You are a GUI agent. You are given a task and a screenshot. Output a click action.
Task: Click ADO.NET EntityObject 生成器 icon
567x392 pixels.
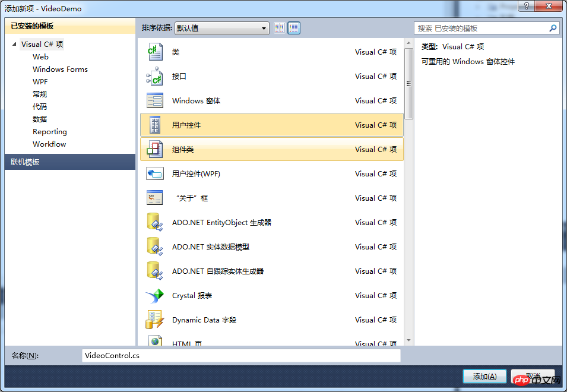tap(155, 222)
